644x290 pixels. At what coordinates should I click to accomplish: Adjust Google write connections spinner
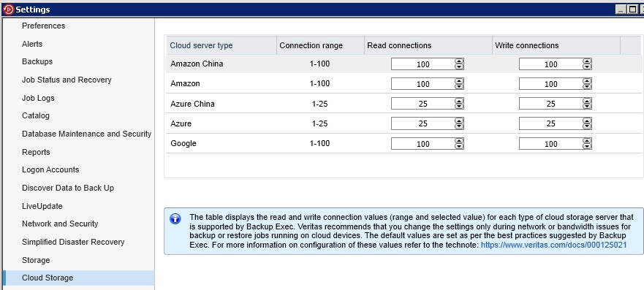(x=587, y=144)
